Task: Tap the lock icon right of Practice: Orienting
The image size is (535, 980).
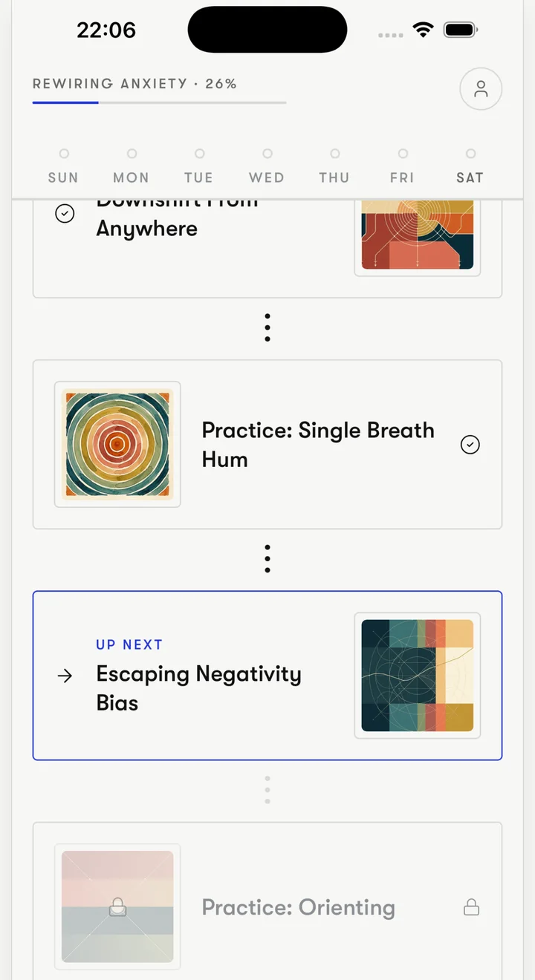Action: [471, 907]
